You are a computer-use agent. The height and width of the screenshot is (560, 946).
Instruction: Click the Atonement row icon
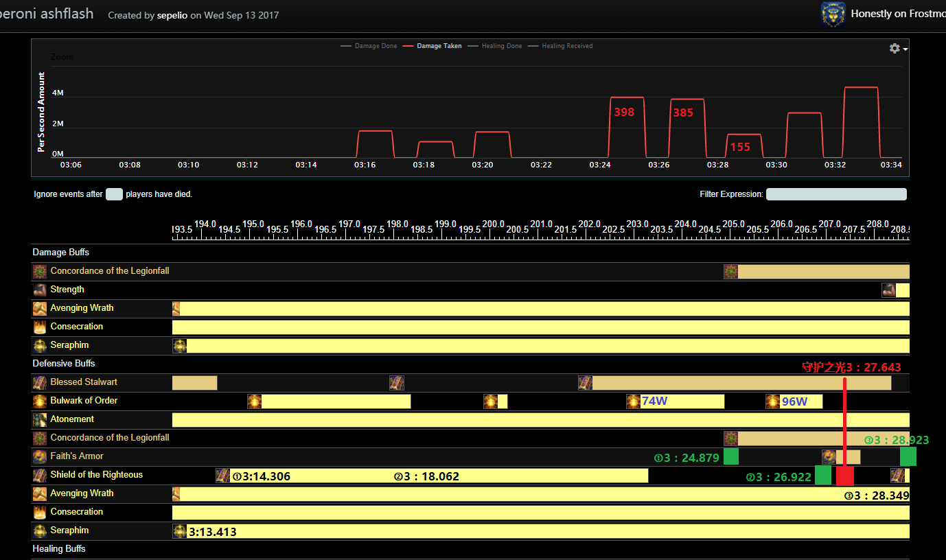click(40, 419)
